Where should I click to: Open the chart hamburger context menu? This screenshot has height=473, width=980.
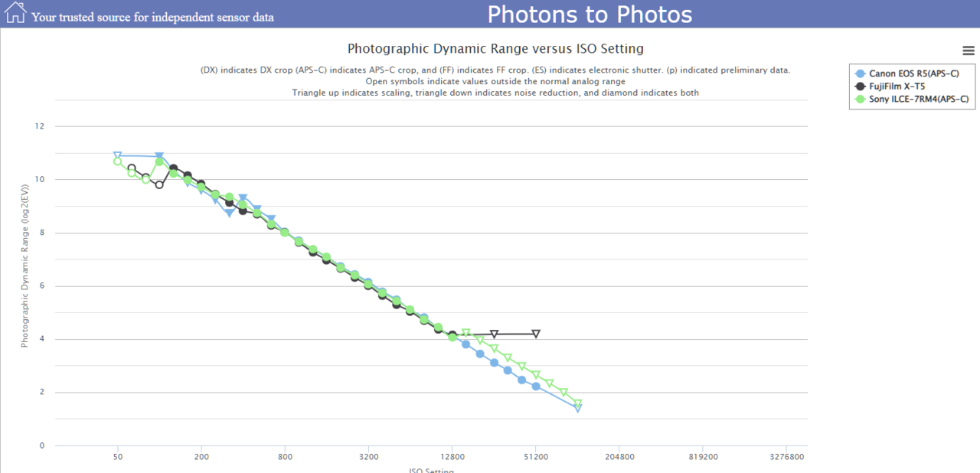click(968, 51)
